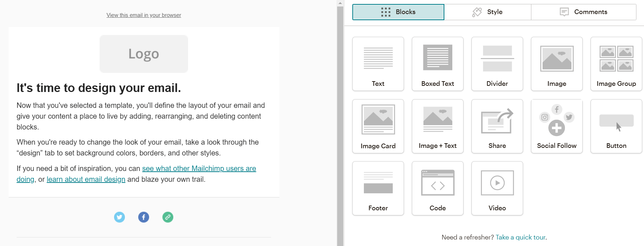Switch to the Style tab

(487, 12)
